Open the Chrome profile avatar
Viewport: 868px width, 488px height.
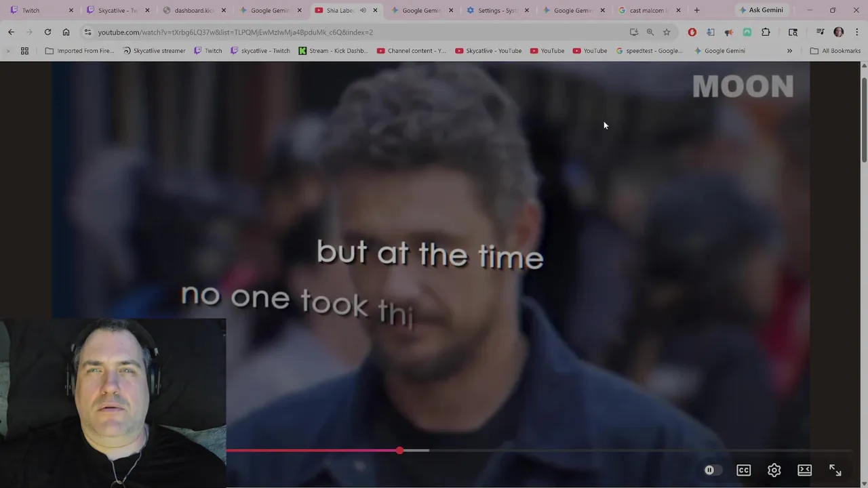pyautogui.click(x=838, y=32)
